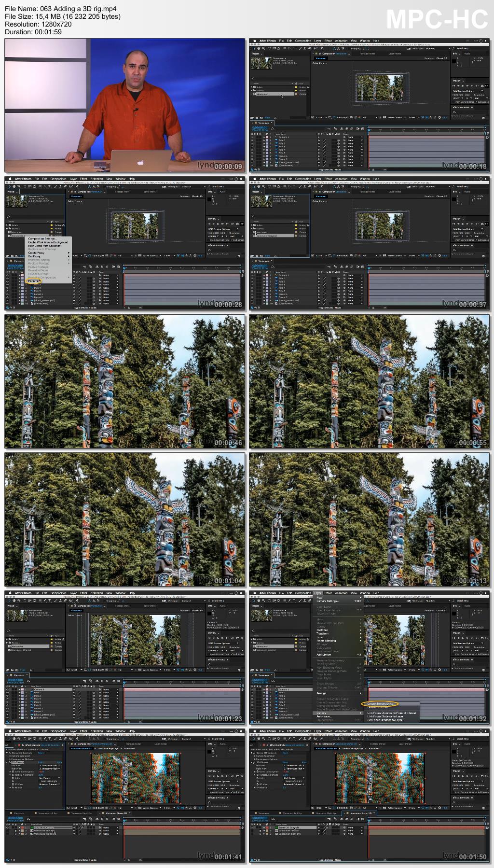Click timeline search magnifier in the 00:00:18 frame
Screen dimensions: 494x868
pos(273,128)
